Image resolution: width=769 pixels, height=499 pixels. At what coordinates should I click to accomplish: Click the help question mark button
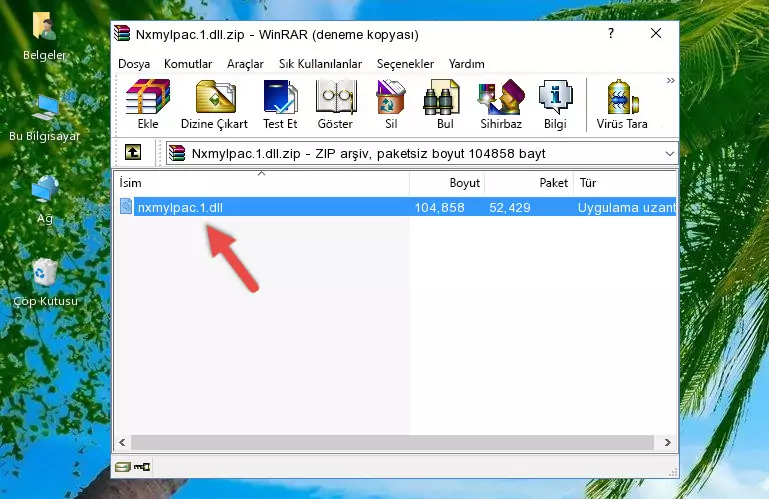(x=611, y=33)
